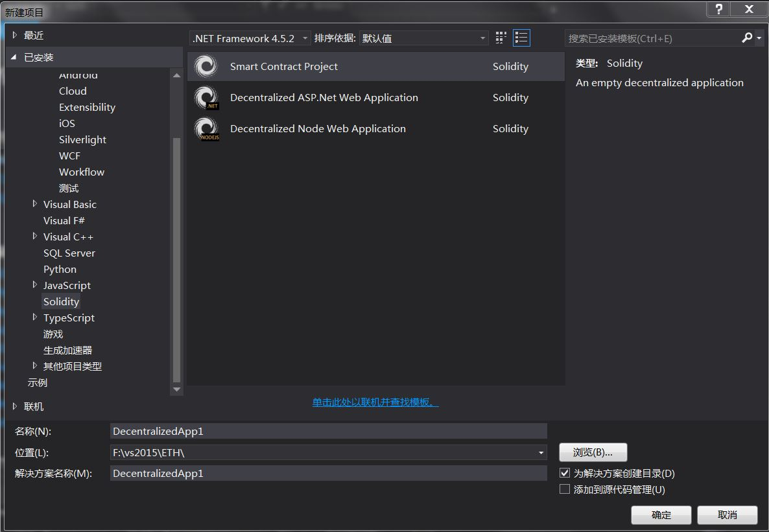Select the Decentralized Node Web Application icon

[x=206, y=129]
